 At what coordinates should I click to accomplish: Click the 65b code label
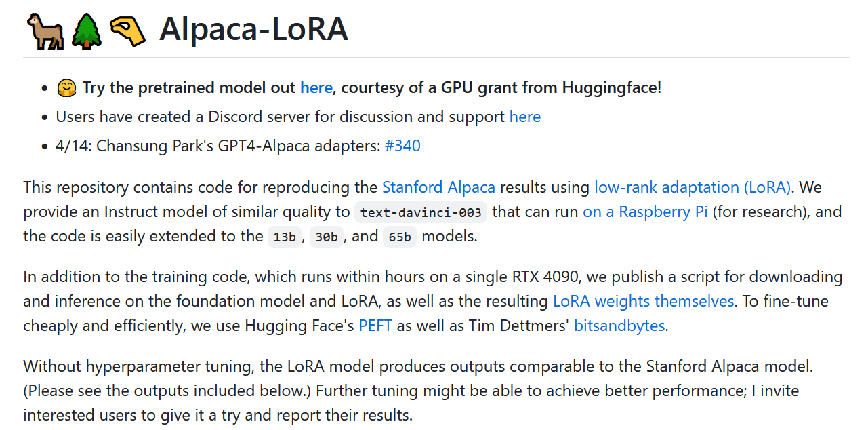pos(400,237)
